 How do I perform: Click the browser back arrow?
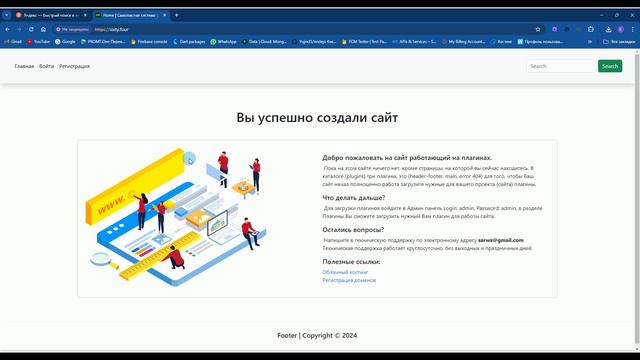[7, 29]
